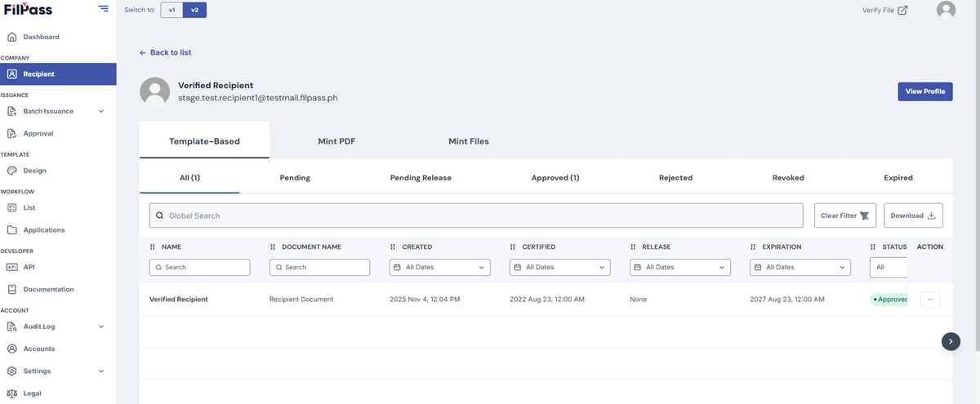Viewport: 980px width, 404px height.
Task: Open the Approved (1) tab
Action: pos(555,177)
